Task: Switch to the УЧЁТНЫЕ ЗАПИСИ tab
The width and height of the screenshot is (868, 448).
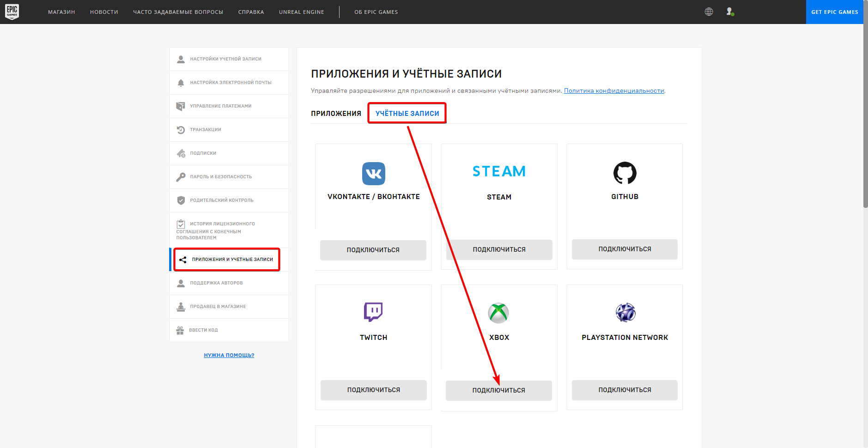Action: click(x=407, y=114)
